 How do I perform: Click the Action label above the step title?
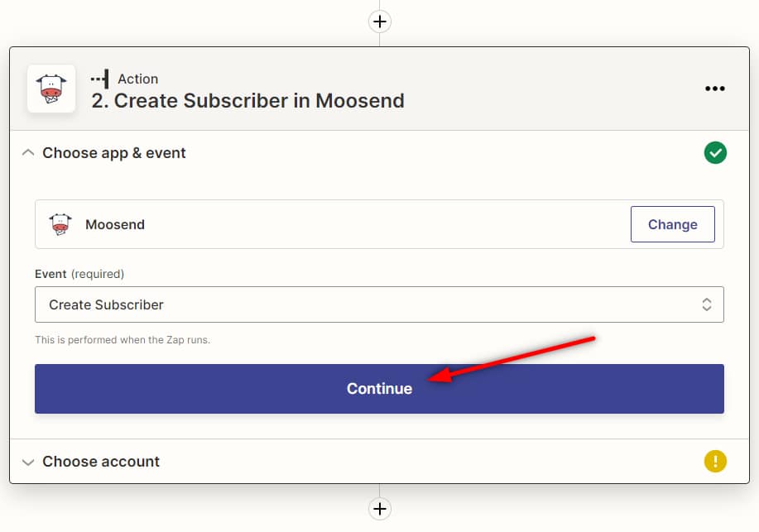(x=138, y=79)
